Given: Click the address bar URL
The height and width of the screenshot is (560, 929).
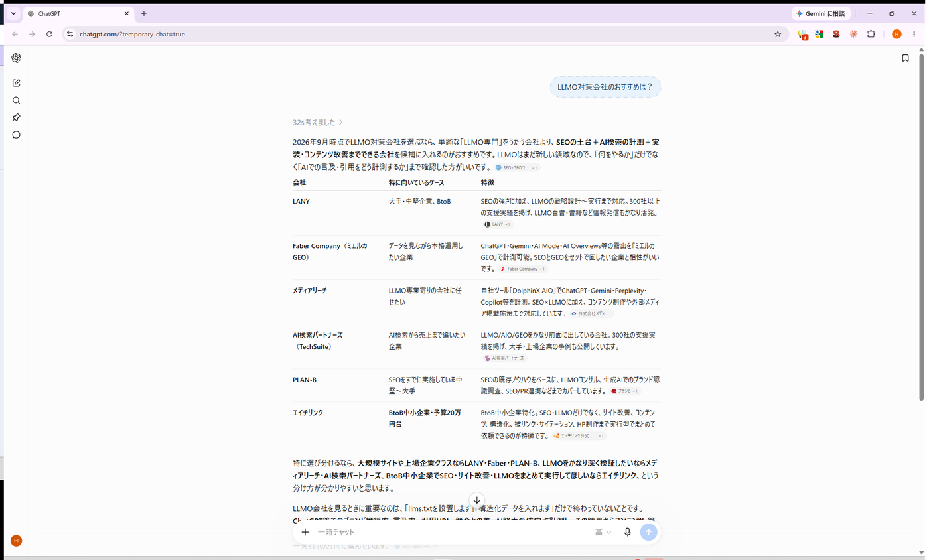Looking at the screenshot, I should [132, 34].
